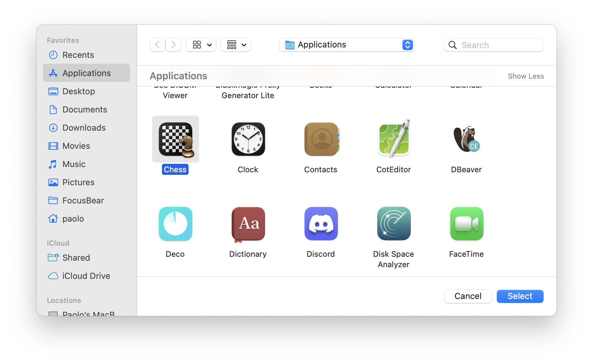This screenshot has height=364, width=593.
Task: Select the Clock app icon
Action: [x=248, y=139]
